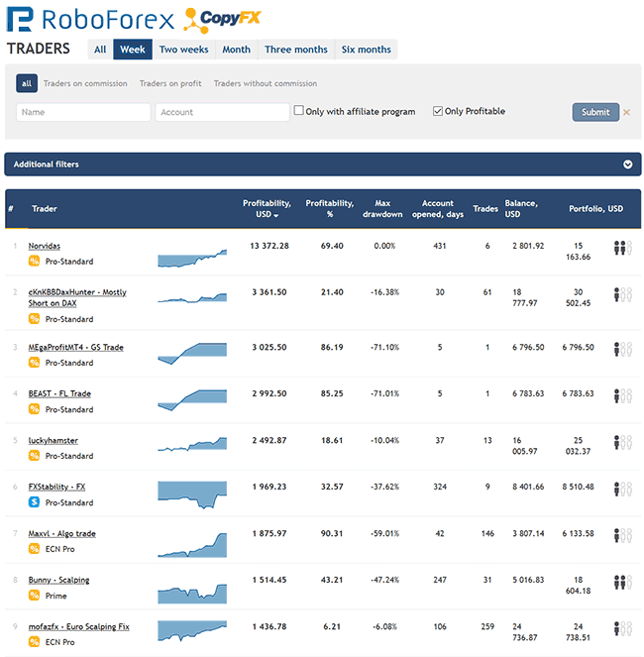Open eKnKBBDaxHunter trader profile link
This screenshot has height=657, width=644.
coord(77,297)
